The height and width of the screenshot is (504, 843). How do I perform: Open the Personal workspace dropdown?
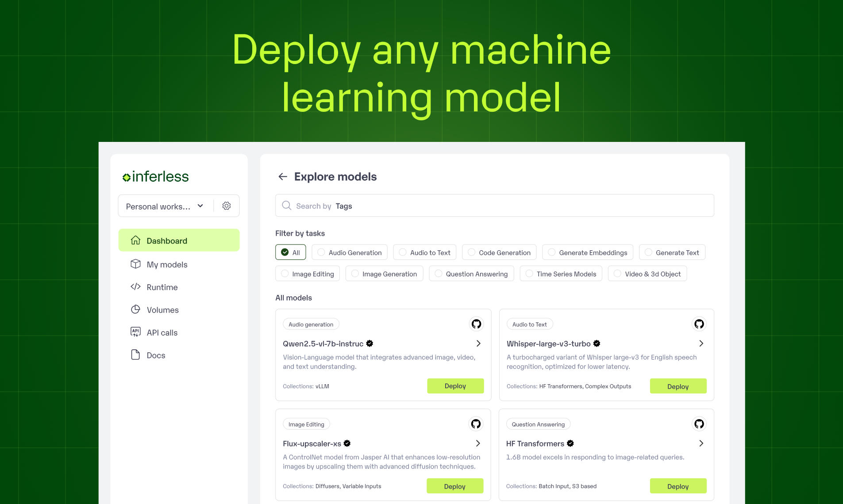tap(165, 206)
